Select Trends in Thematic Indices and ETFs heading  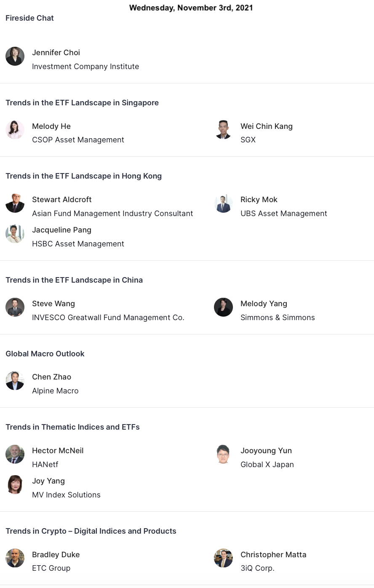pyautogui.click(x=72, y=427)
